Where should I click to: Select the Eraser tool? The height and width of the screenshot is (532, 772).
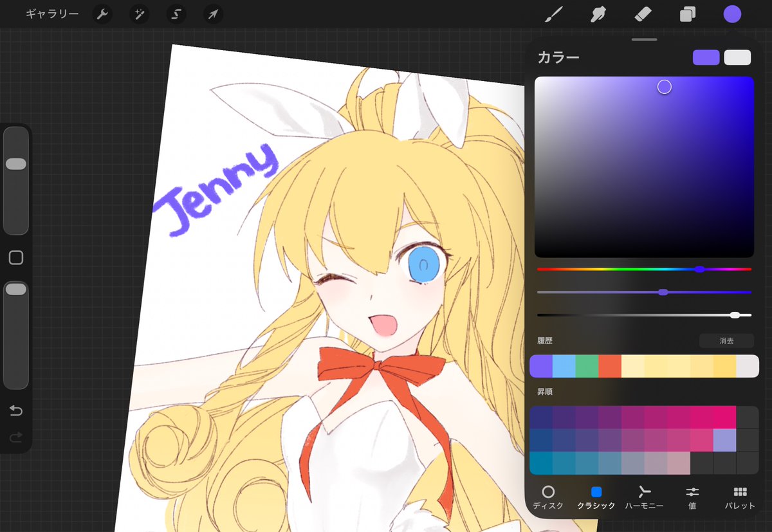(x=643, y=14)
